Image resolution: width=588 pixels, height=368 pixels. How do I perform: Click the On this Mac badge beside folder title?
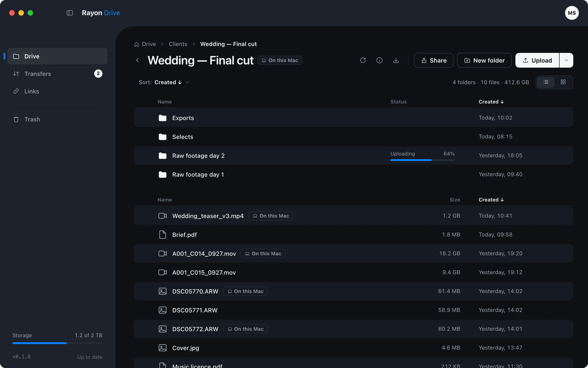[280, 60]
